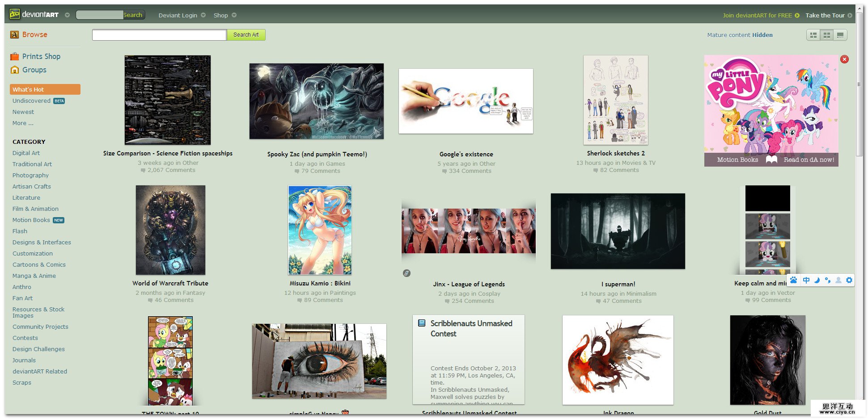Select the What's Hot tab
Image resolution: width=868 pixels, height=419 pixels.
[x=45, y=89]
